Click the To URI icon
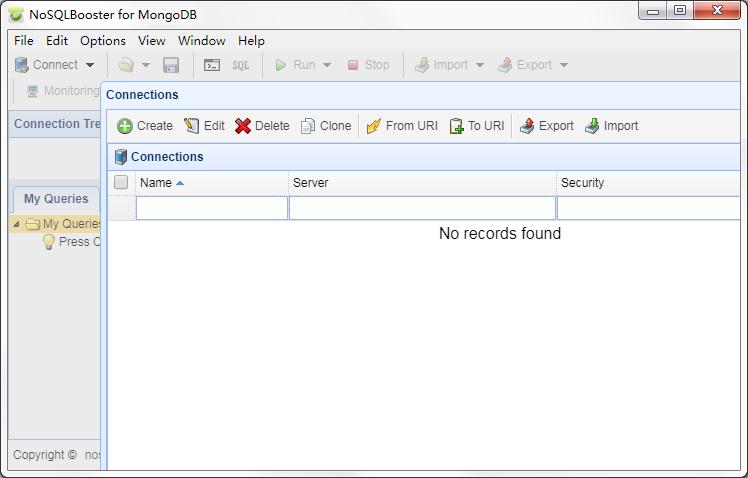Screen dimensions: 748x478 pos(456,126)
